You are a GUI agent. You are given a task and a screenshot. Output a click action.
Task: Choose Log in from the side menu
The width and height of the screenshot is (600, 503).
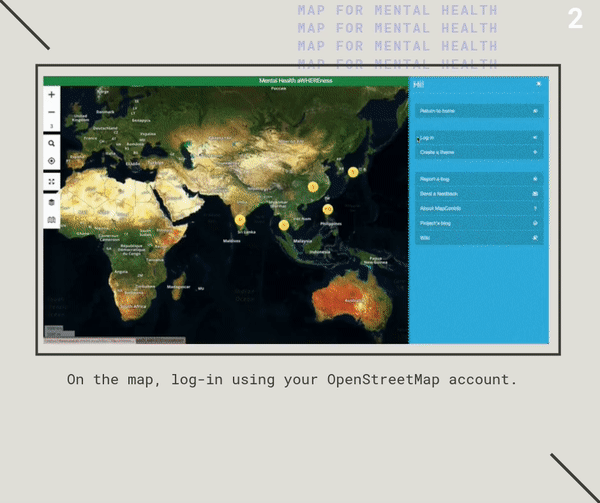point(479,138)
